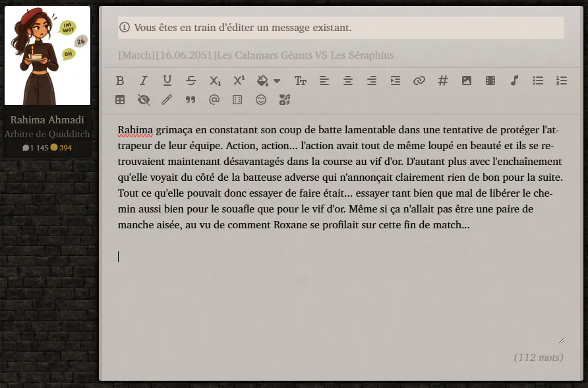Click the crossed-out eye hidden text icon

coord(144,100)
